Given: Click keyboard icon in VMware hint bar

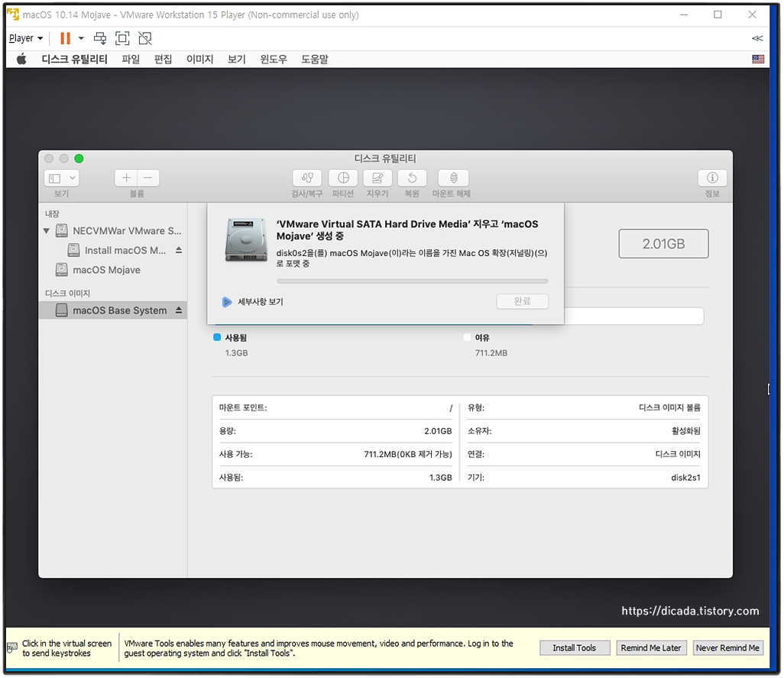Looking at the screenshot, I should click(x=12, y=648).
